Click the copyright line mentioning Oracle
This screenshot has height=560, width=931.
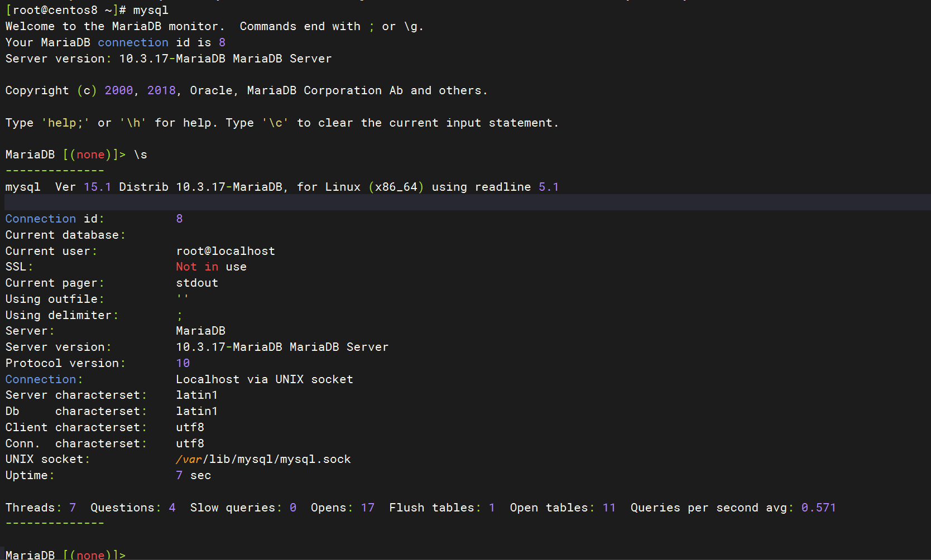pyautogui.click(x=246, y=90)
